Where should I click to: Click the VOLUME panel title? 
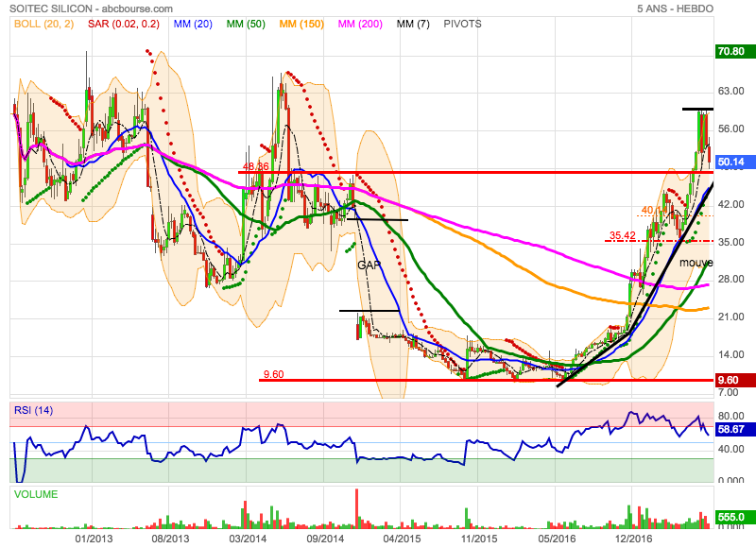pos(36,494)
